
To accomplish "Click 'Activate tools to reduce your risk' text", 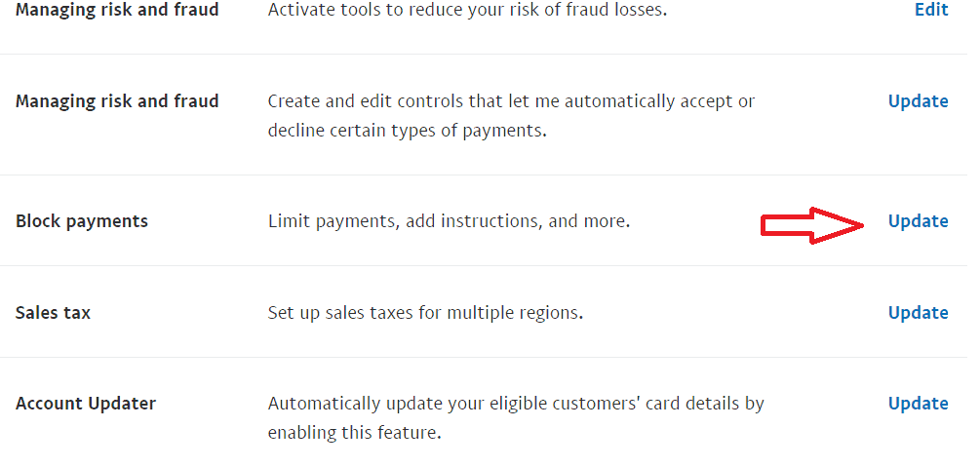I will point(467,10).
